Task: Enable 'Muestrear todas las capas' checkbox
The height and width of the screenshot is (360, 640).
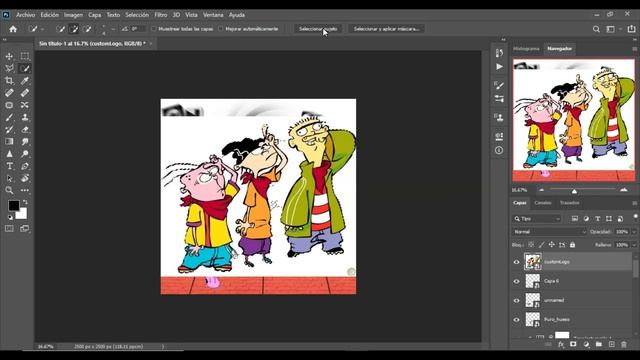Action: 154,29
